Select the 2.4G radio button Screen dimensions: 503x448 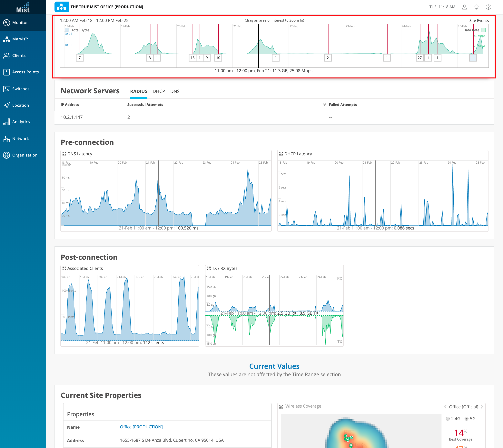tap(448, 418)
